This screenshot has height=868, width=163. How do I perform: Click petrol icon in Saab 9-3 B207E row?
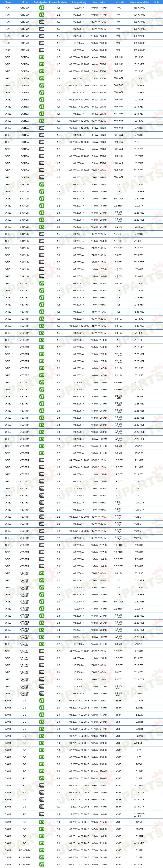click(x=41, y=708)
